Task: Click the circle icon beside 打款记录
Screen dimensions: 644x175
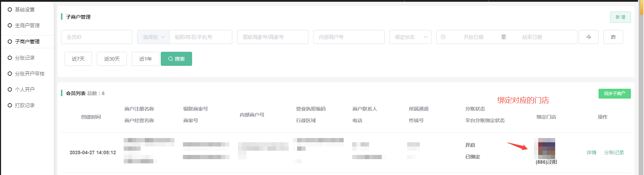Action: (10, 105)
